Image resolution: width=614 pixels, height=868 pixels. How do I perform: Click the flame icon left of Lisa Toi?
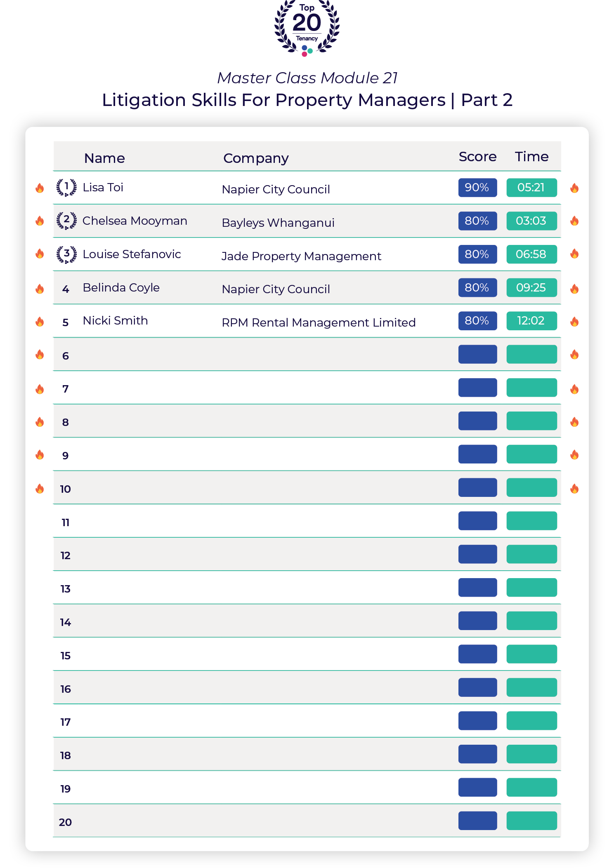point(40,188)
